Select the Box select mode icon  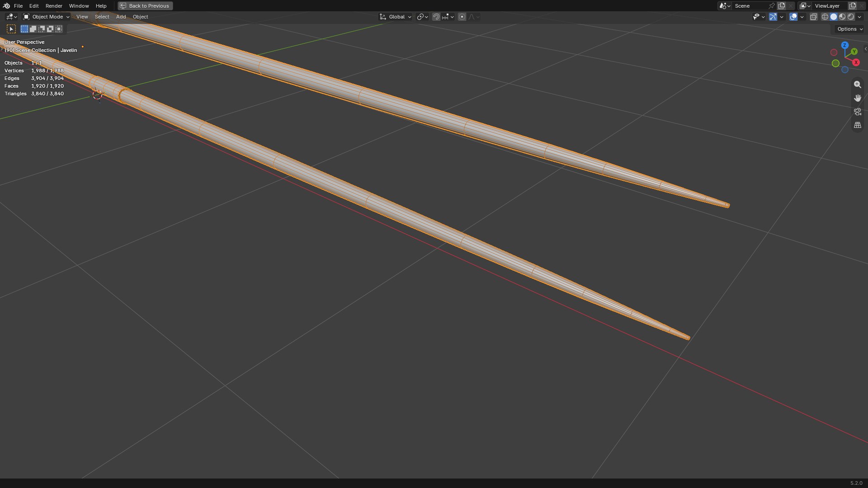coord(24,29)
